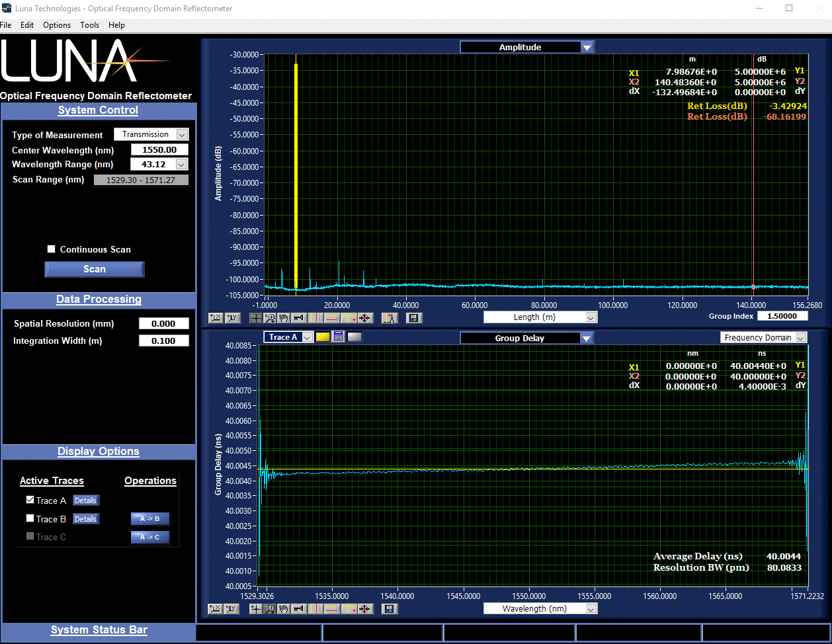Click the peak-find icon under the Amplitude graph
Screen dimensions: 832x644
pyautogui.click(x=390, y=318)
